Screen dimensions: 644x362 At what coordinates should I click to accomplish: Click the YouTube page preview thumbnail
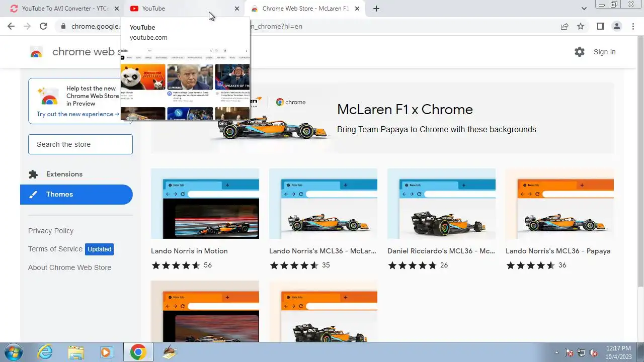pyautogui.click(x=185, y=83)
